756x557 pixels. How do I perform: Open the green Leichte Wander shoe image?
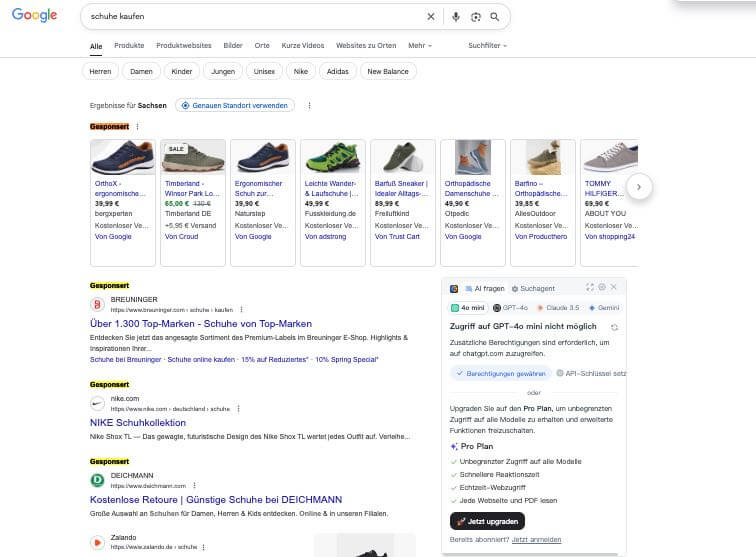[x=333, y=157]
